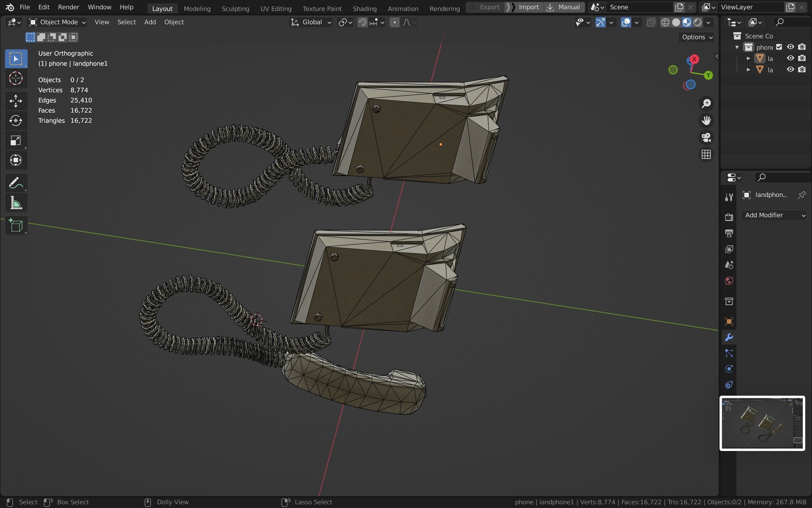Open the Output properties tab

tap(729, 233)
